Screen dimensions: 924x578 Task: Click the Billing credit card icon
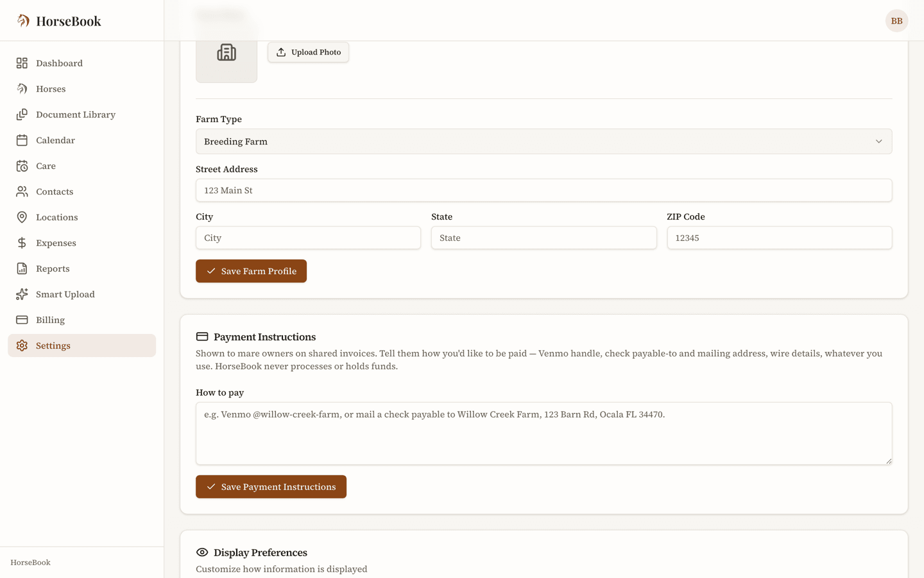[22, 320]
